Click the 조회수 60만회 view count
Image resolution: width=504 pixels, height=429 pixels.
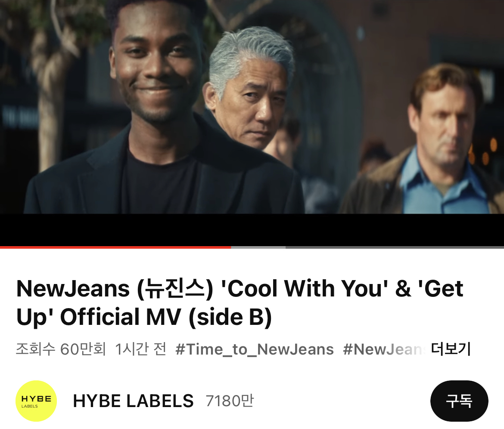(x=61, y=349)
